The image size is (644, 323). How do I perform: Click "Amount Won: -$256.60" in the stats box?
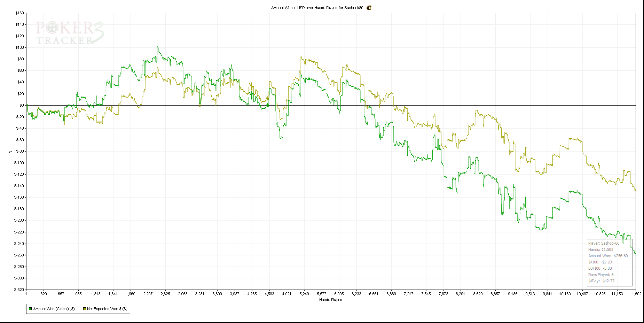[x=608, y=256]
